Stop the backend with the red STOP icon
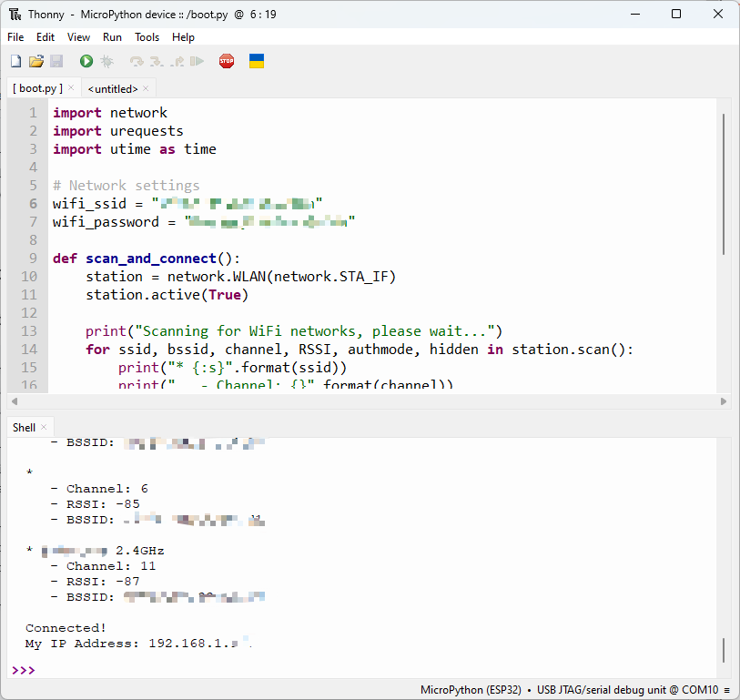Image resolution: width=740 pixels, height=700 pixels. coord(227,61)
